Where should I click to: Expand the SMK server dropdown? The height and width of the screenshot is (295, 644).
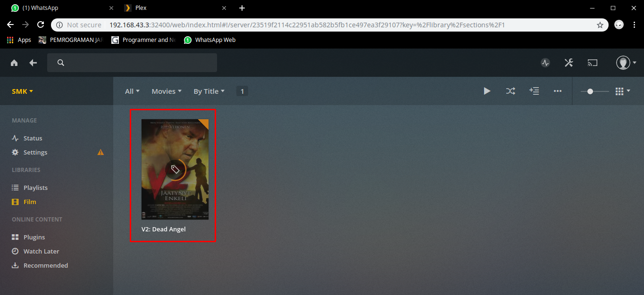(x=22, y=91)
